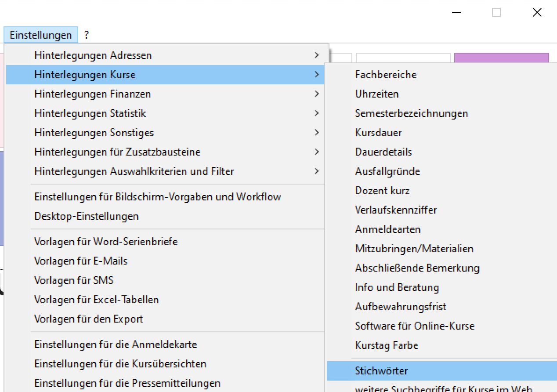Choose Vorlagen für den Export

tap(165, 319)
